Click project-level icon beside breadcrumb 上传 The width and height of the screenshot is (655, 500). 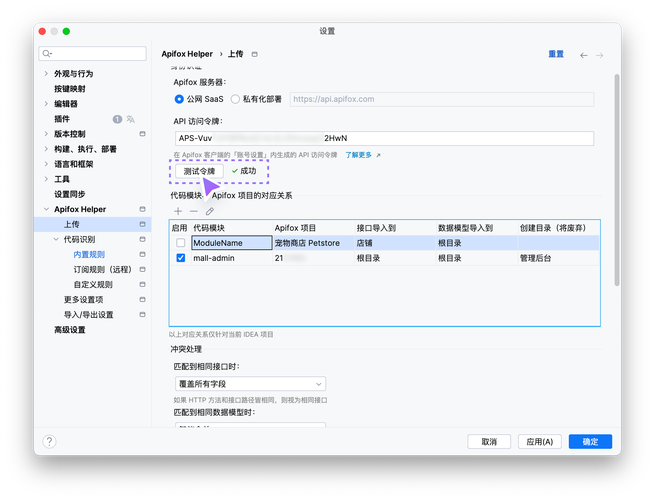coord(254,54)
